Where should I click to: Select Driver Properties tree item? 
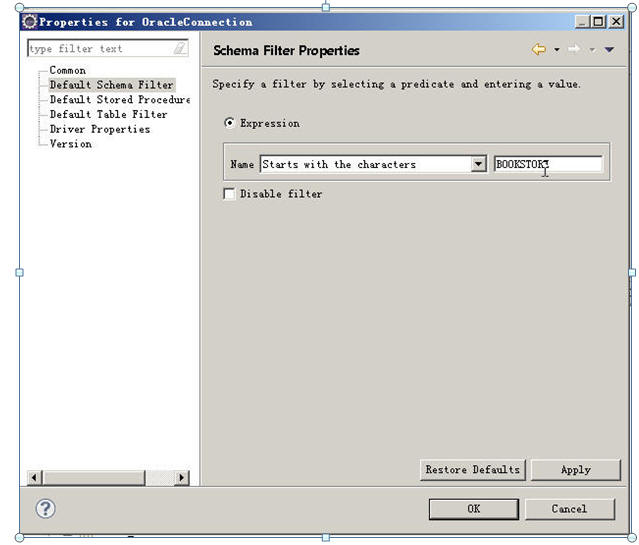pyautogui.click(x=100, y=129)
